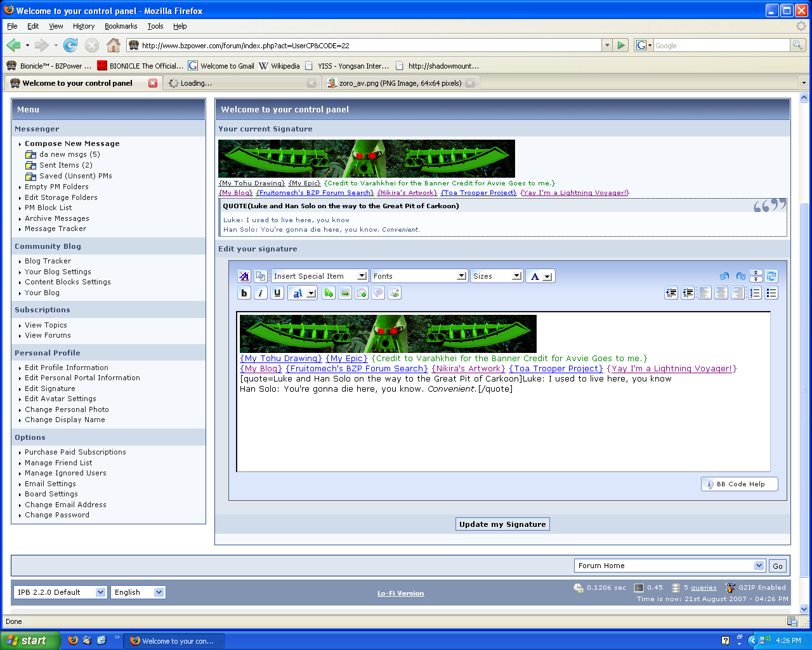The width and height of the screenshot is (812, 650).
Task: Switch to the Loading… tab
Action: [x=242, y=83]
